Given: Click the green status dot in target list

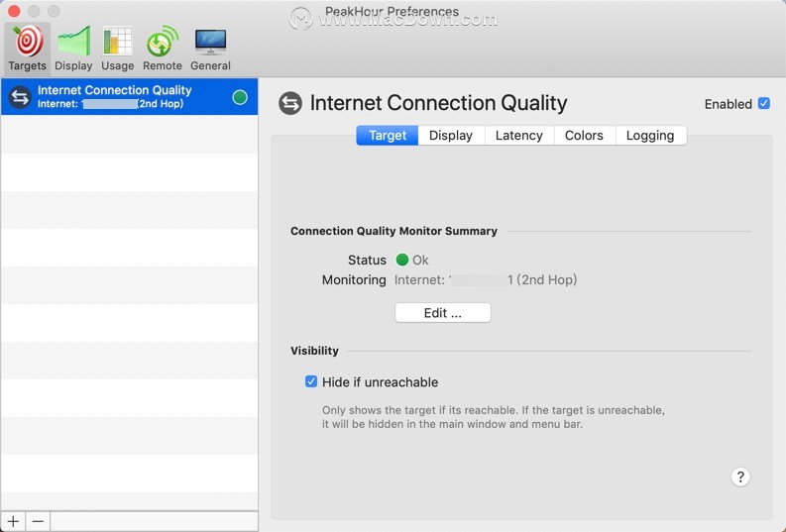Looking at the screenshot, I should (239, 97).
